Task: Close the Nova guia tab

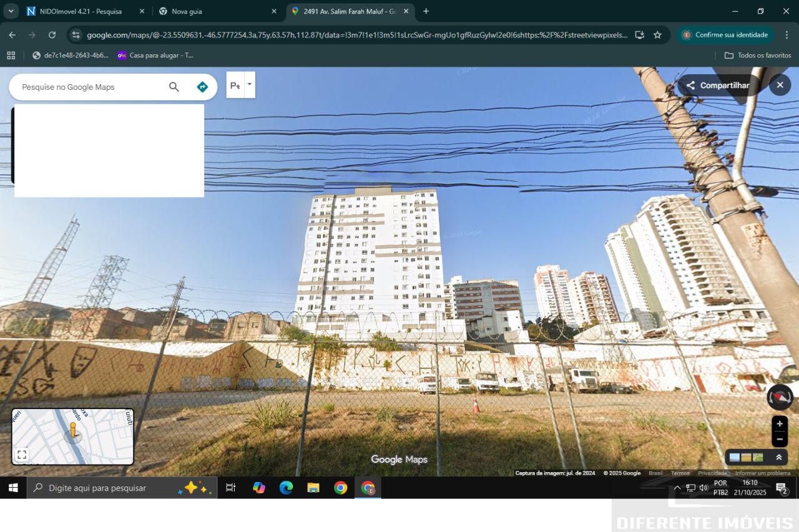Action: point(273,11)
